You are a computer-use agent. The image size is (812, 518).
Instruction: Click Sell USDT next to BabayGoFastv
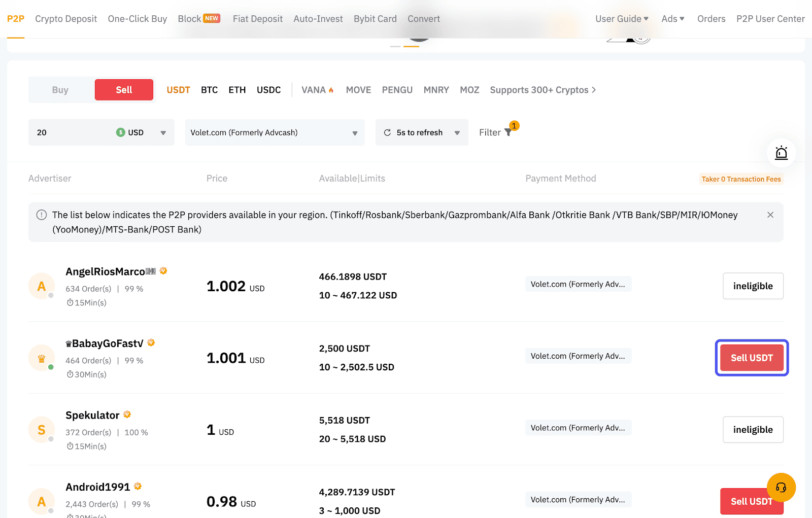coord(752,358)
